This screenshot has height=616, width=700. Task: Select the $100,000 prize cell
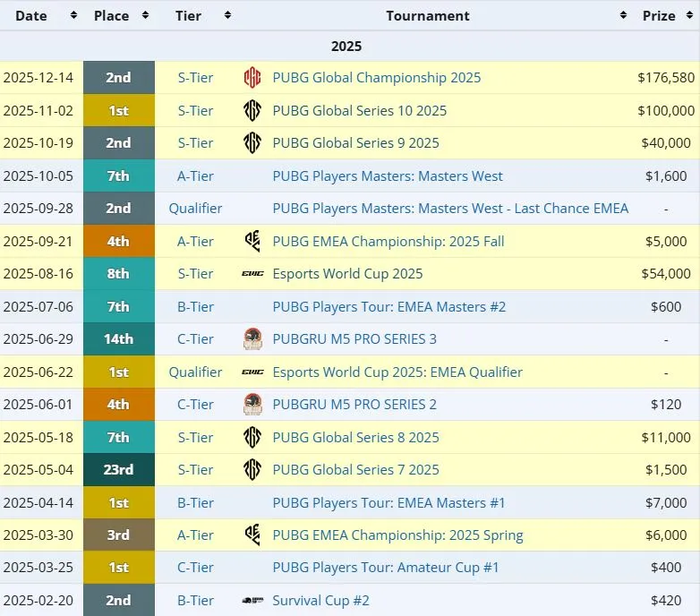tap(666, 111)
